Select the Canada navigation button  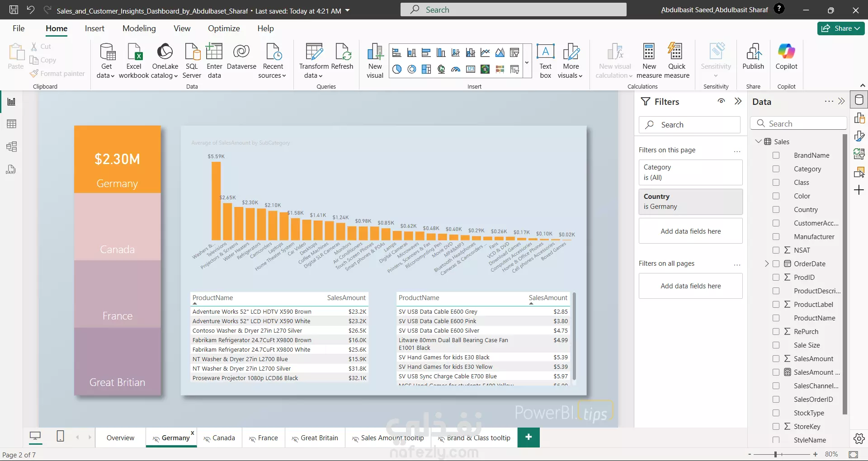(118, 227)
